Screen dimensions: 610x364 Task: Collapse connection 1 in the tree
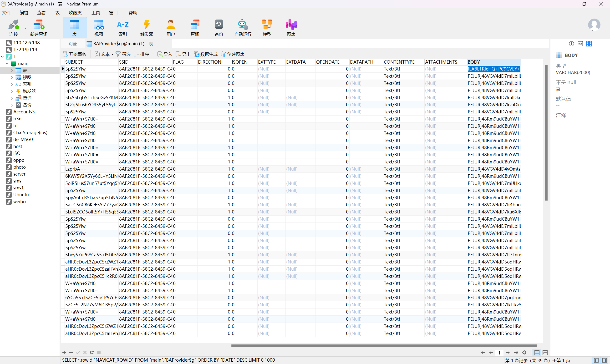2,56
